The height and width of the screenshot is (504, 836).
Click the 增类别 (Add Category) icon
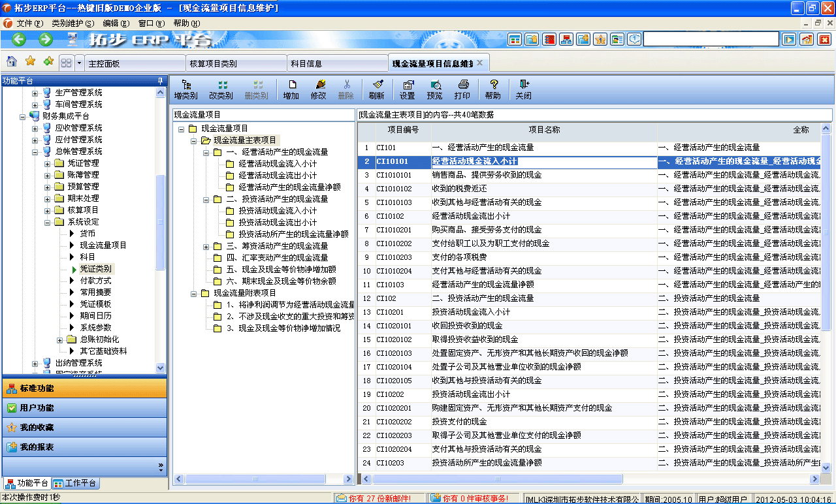[x=186, y=89]
